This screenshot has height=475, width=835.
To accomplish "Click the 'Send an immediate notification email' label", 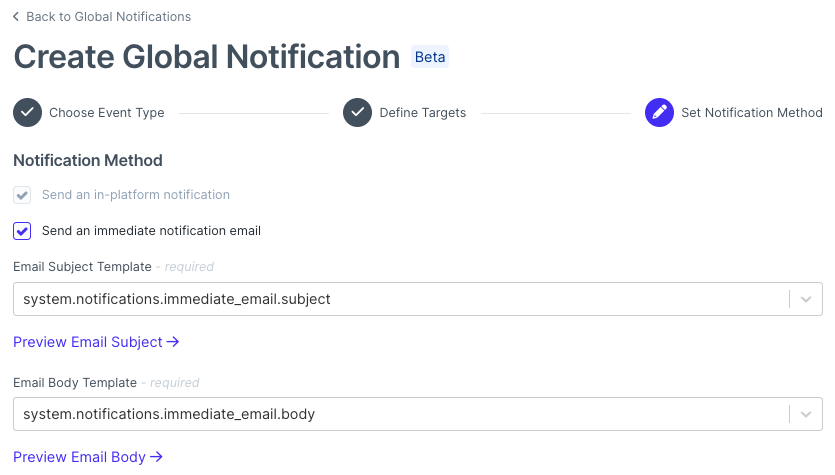I will (151, 231).
